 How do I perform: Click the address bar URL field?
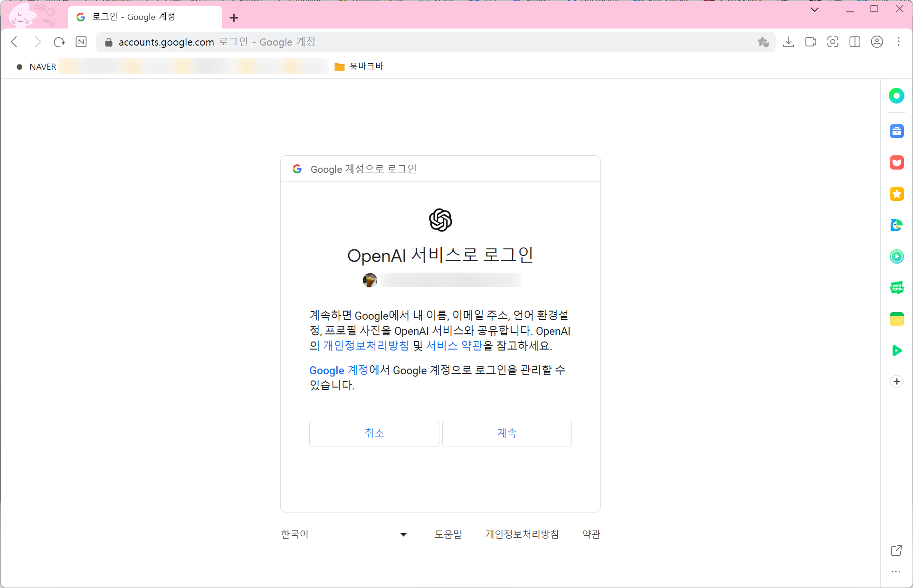coord(428,42)
